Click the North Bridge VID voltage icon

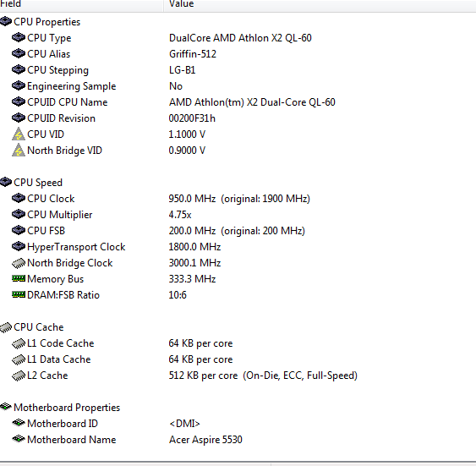(x=19, y=150)
